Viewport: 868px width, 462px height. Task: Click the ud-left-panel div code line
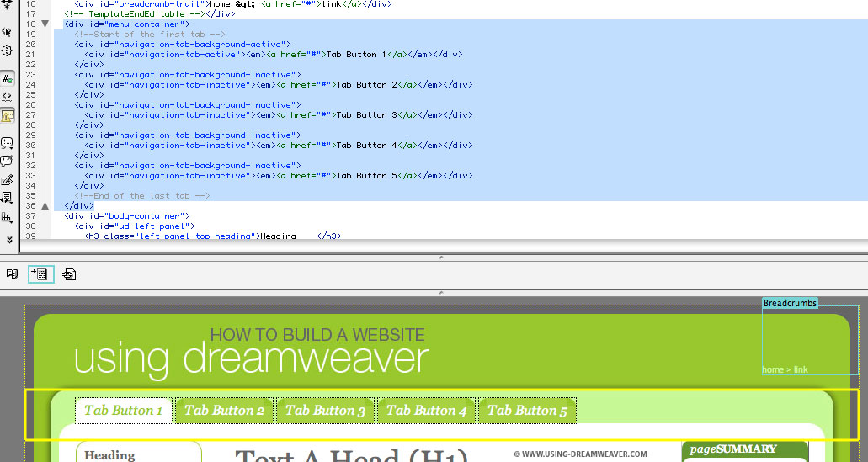[135, 226]
